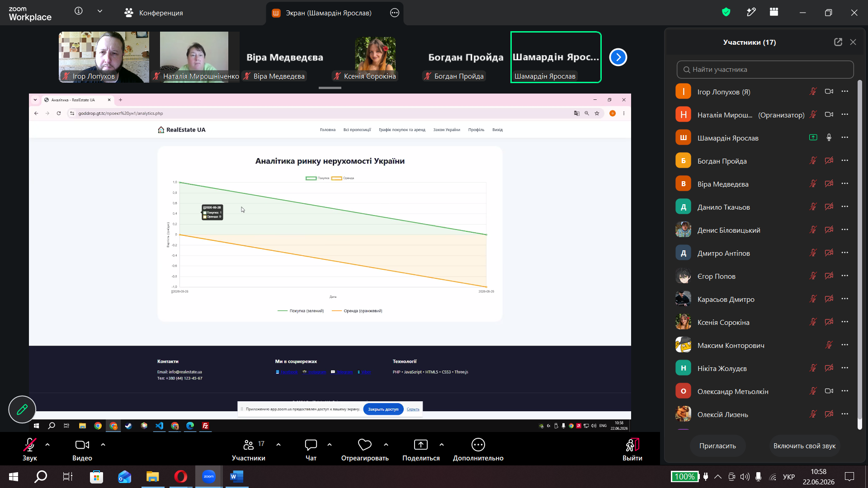This screenshot has width=868, height=488.
Task: Close the Участники panel
Action: tap(853, 42)
